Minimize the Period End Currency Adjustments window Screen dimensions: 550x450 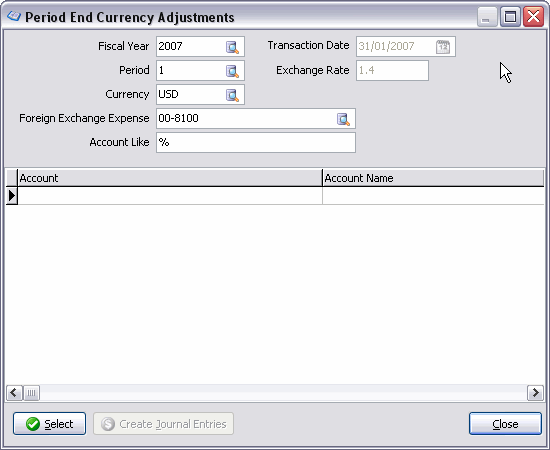(x=487, y=16)
